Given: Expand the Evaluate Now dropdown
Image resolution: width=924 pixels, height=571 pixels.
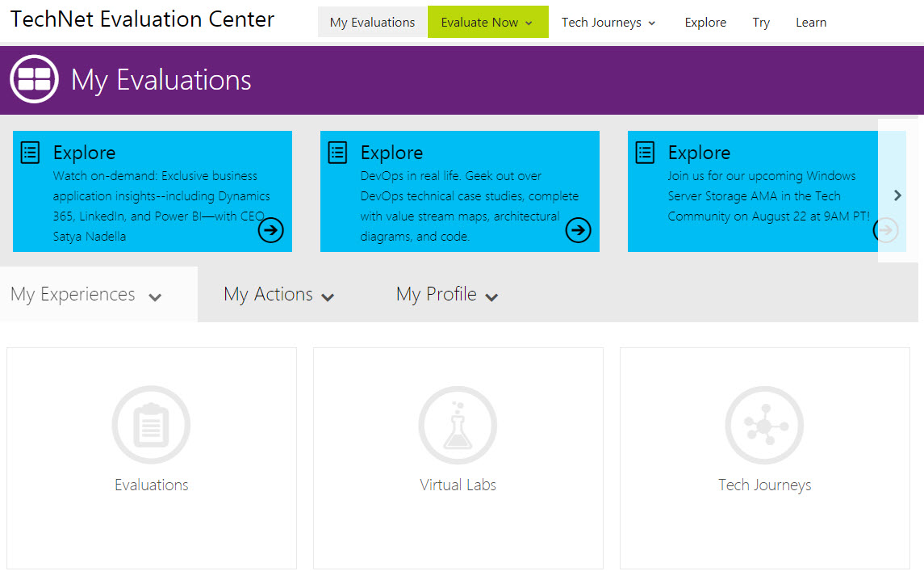Looking at the screenshot, I should pos(487,23).
